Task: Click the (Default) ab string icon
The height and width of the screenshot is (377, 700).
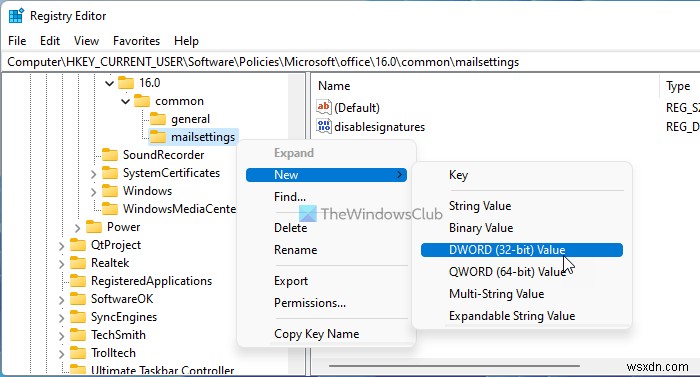Action: coord(324,107)
